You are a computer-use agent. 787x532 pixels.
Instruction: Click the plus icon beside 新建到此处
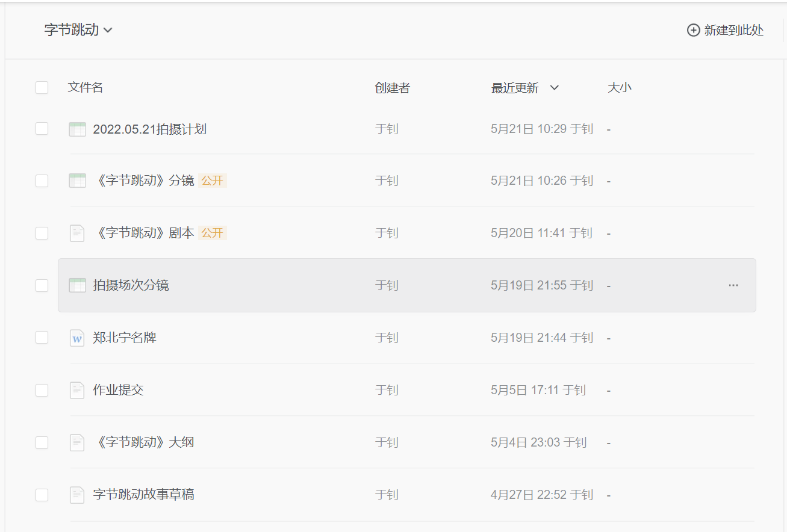point(694,30)
